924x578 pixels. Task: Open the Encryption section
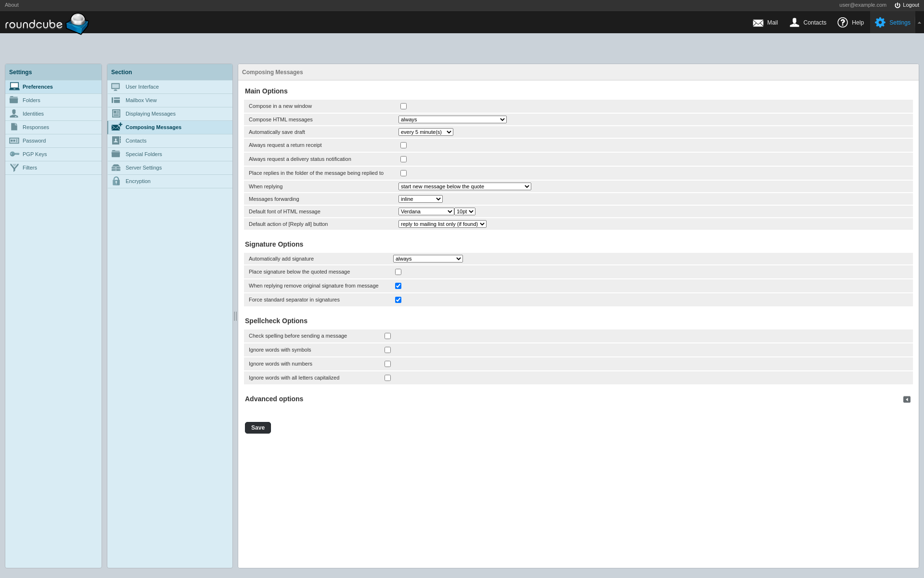click(x=170, y=181)
